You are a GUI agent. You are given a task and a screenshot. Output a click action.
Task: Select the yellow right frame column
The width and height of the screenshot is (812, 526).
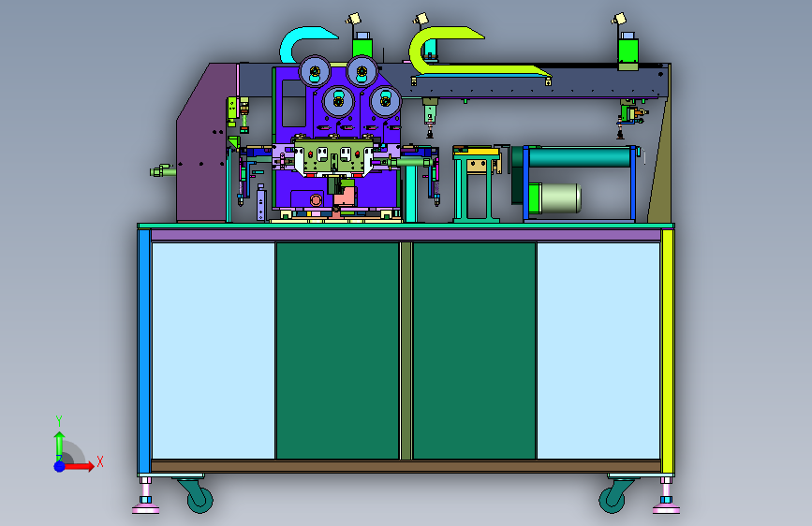(668, 352)
